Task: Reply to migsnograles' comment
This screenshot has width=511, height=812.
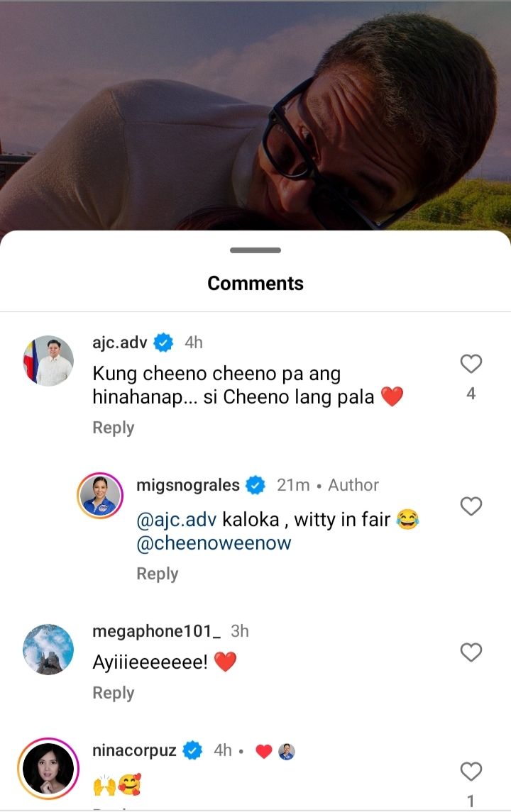Action: [157, 574]
